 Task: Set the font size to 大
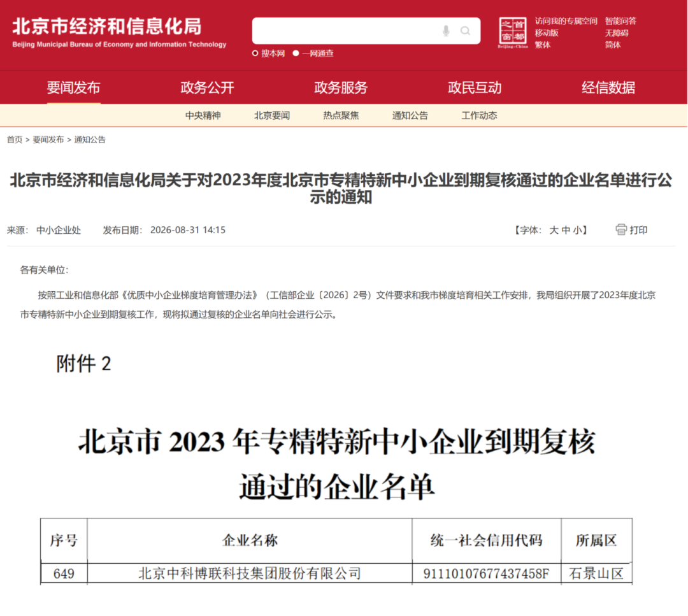pos(554,230)
